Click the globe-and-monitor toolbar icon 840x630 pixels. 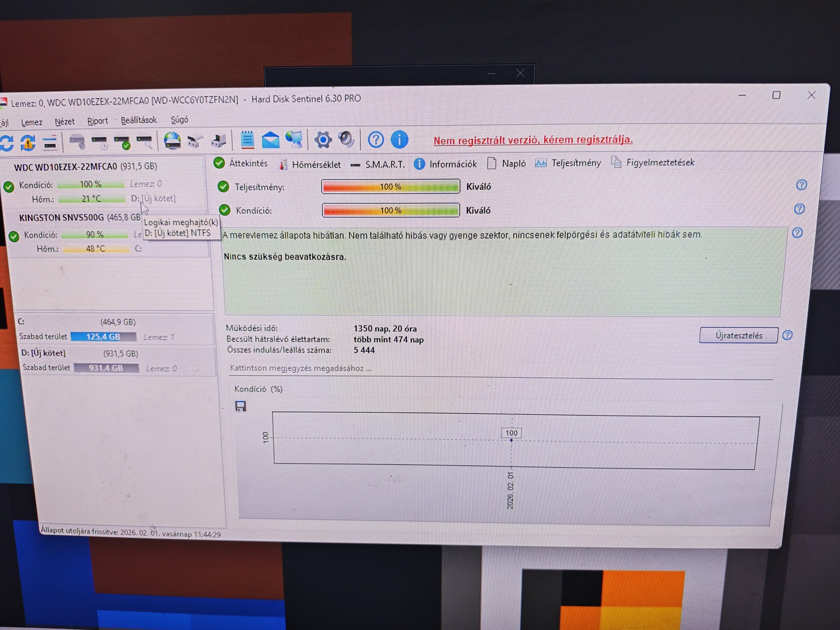(x=295, y=140)
